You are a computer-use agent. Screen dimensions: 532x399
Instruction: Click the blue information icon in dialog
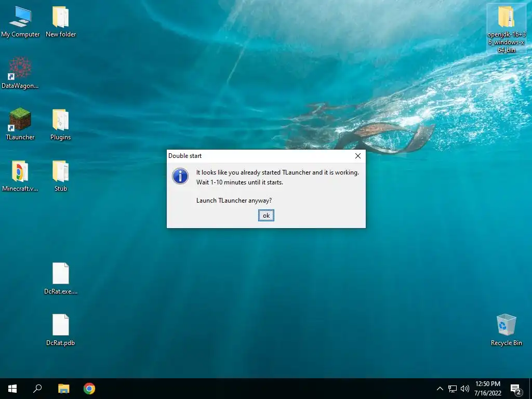180,176
